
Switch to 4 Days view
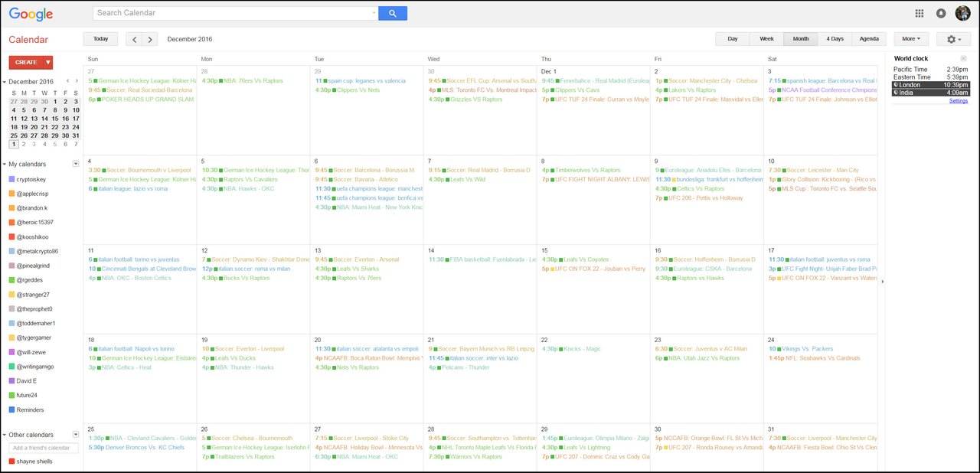(x=835, y=39)
